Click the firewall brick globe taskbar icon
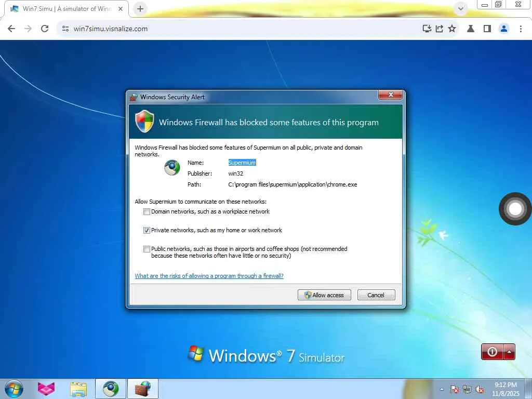This screenshot has width=532, height=399. click(143, 389)
